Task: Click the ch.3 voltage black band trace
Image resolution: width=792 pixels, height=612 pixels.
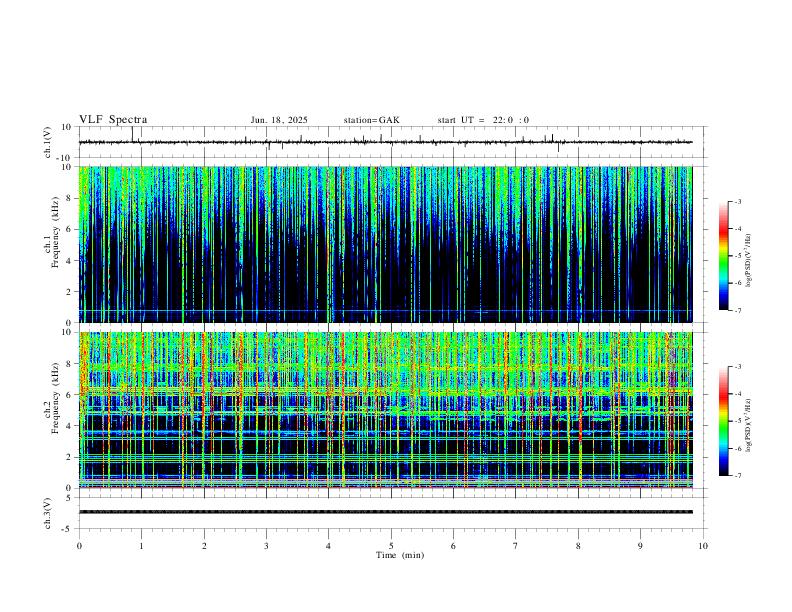Action: [385, 512]
